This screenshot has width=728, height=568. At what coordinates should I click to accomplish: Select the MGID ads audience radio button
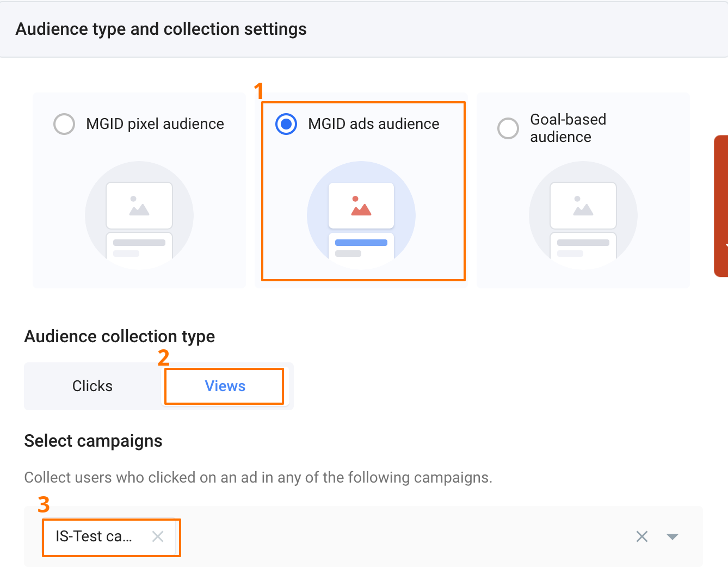(286, 124)
